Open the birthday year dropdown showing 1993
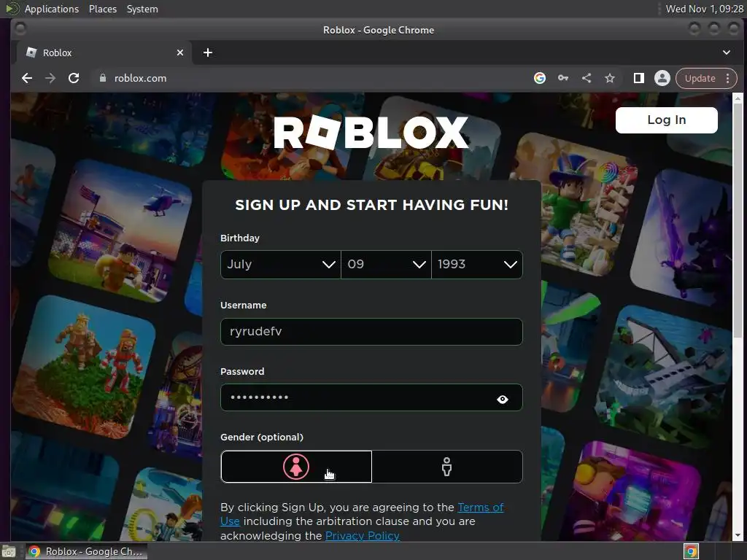Viewport: 747px width, 560px height. [x=477, y=264]
